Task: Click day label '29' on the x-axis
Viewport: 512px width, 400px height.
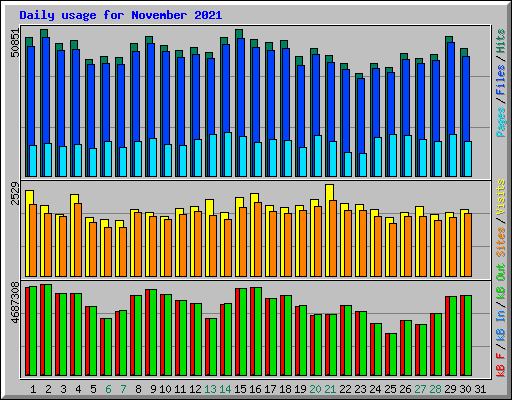Action: [450, 389]
